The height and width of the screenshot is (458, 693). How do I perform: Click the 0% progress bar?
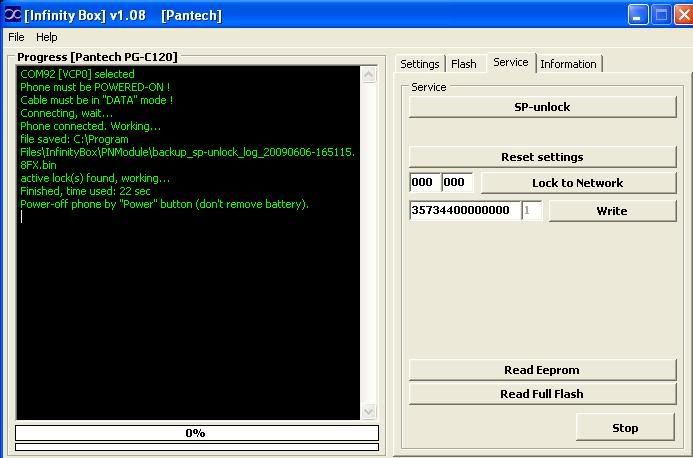click(197, 433)
